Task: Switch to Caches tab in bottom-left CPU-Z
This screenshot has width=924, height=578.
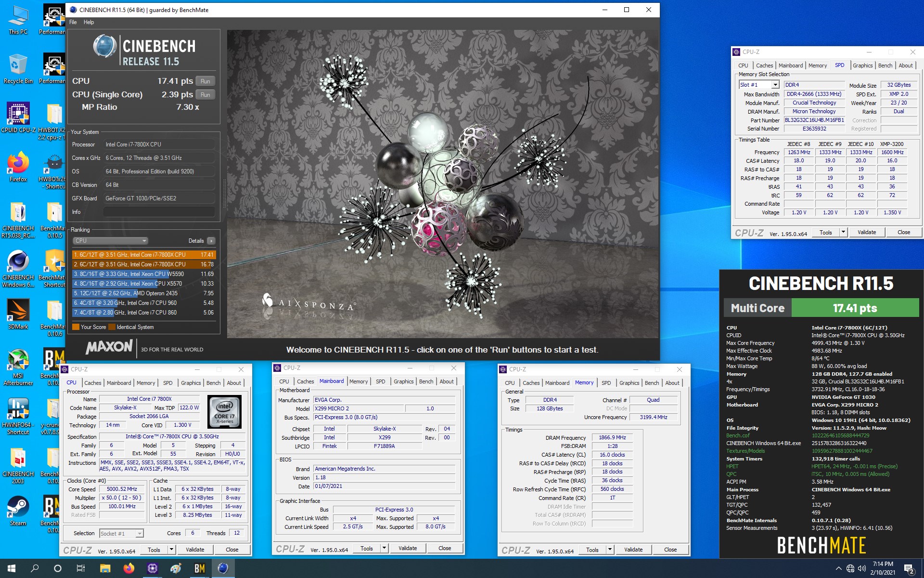Action: pyautogui.click(x=93, y=383)
